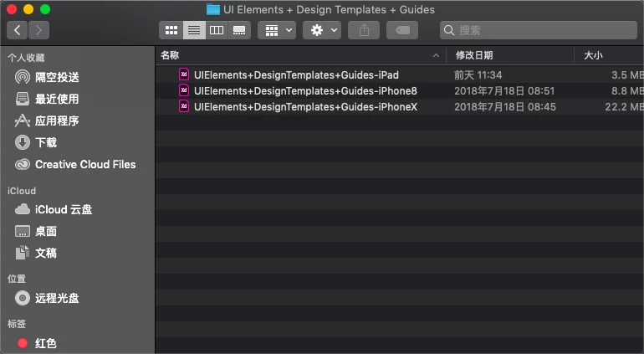Switch to gallery view

click(x=239, y=30)
